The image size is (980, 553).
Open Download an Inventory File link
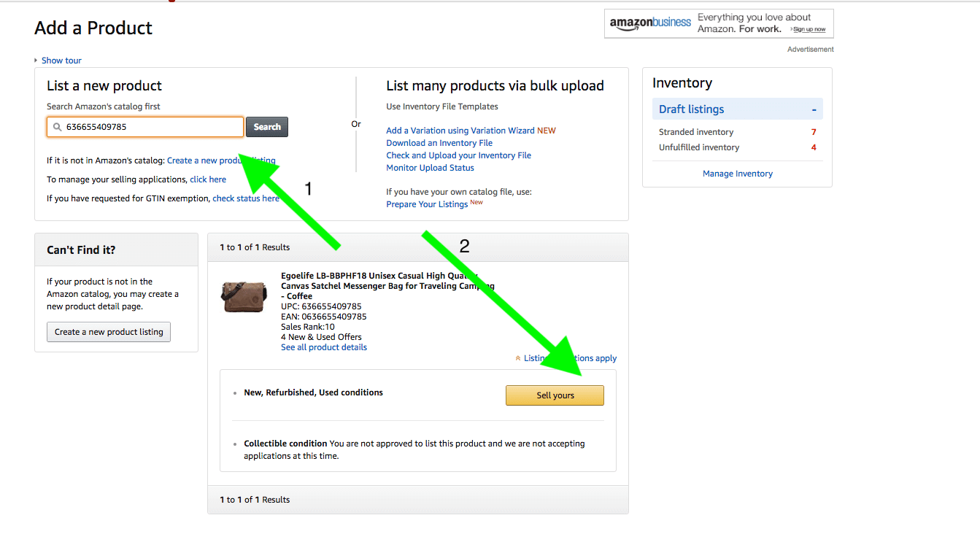pos(439,143)
